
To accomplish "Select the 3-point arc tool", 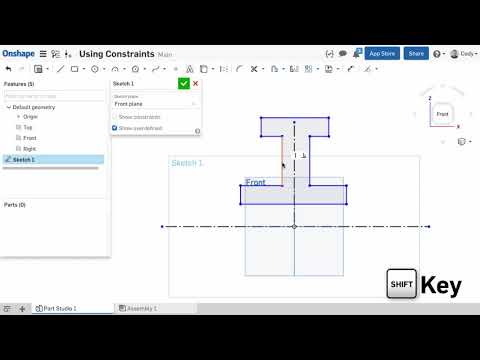I will coord(115,69).
